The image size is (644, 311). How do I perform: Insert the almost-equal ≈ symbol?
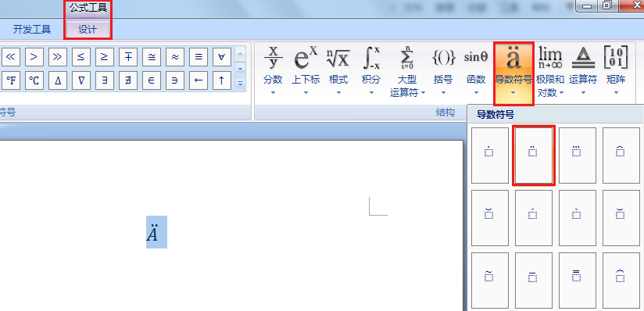pos(175,57)
